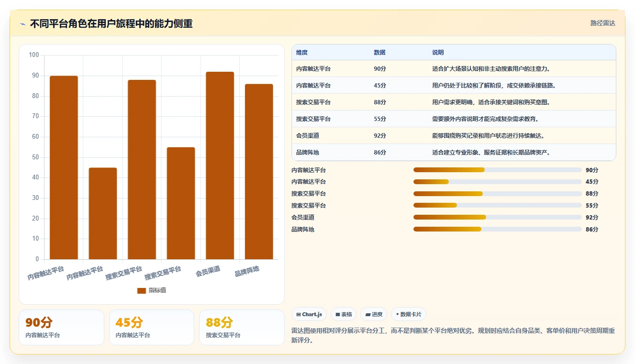This screenshot has height=364, width=635.
Task: Toggle the 指标值 legend swatch under the chart
Action: 141,290
